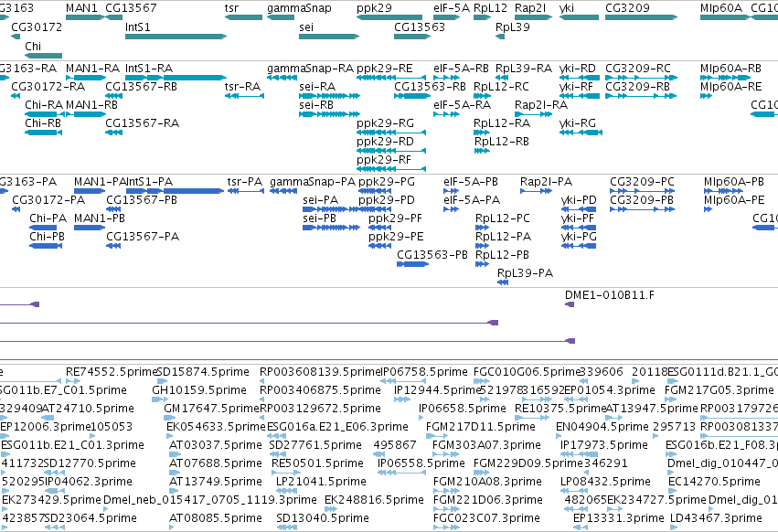The image size is (778, 532).
Task: Select transcript eIF-5A-RB
Action: [x=446, y=78]
